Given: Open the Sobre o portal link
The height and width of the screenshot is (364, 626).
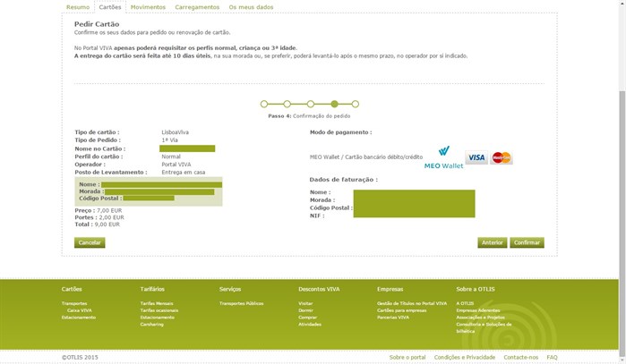Looking at the screenshot, I should [407, 357].
